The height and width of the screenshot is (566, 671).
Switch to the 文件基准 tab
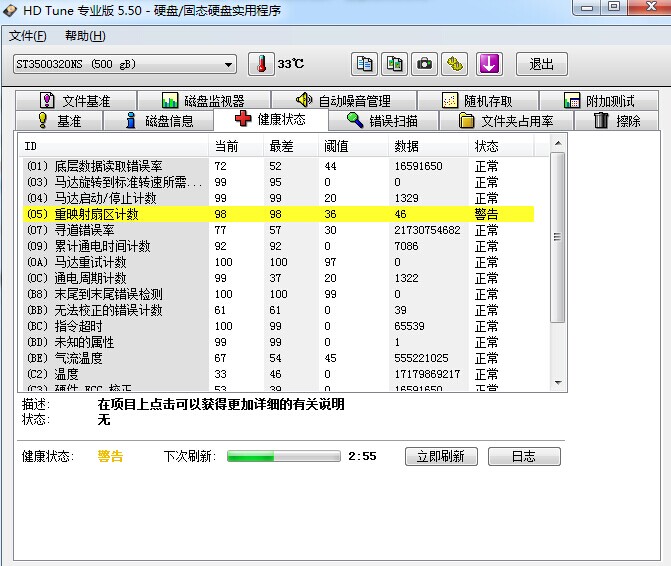[x=76, y=101]
